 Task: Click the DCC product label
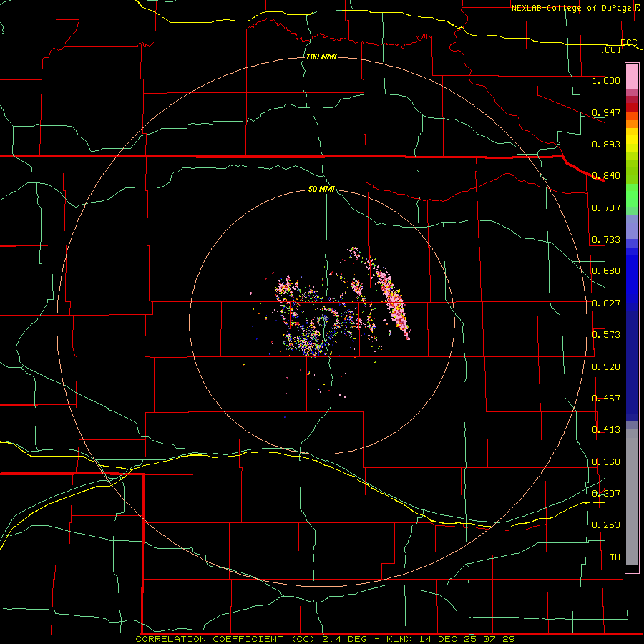click(628, 42)
